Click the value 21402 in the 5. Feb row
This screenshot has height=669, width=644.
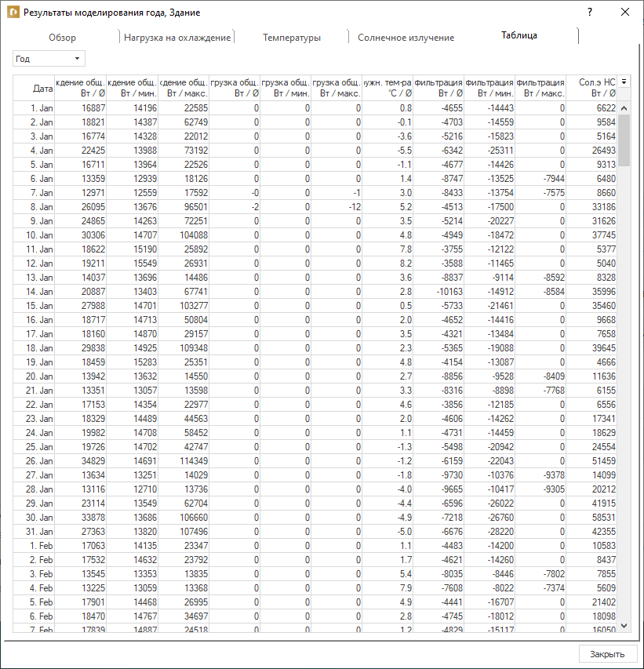[604, 602]
